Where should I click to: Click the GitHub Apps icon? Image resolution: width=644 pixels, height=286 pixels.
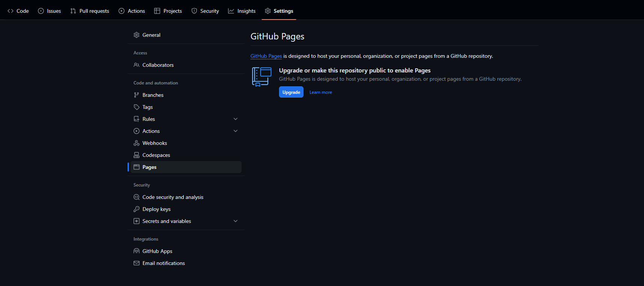(x=137, y=251)
